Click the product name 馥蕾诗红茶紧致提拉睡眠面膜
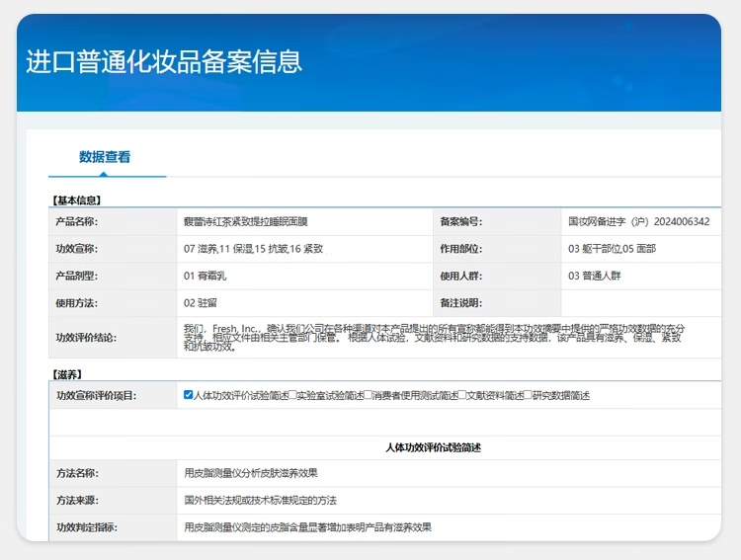Viewport: 741px width, 560px height. [245, 222]
